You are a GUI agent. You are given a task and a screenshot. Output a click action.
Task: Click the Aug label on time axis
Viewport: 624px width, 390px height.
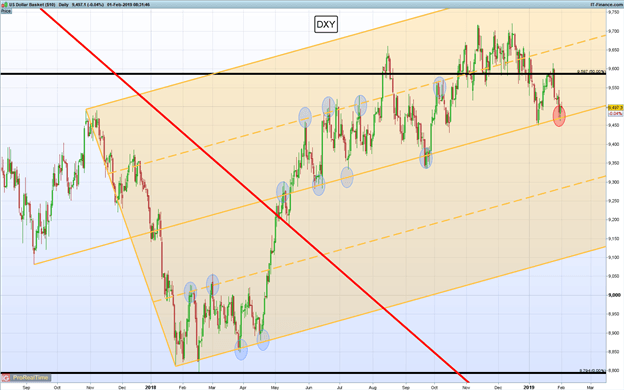point(372,387)
